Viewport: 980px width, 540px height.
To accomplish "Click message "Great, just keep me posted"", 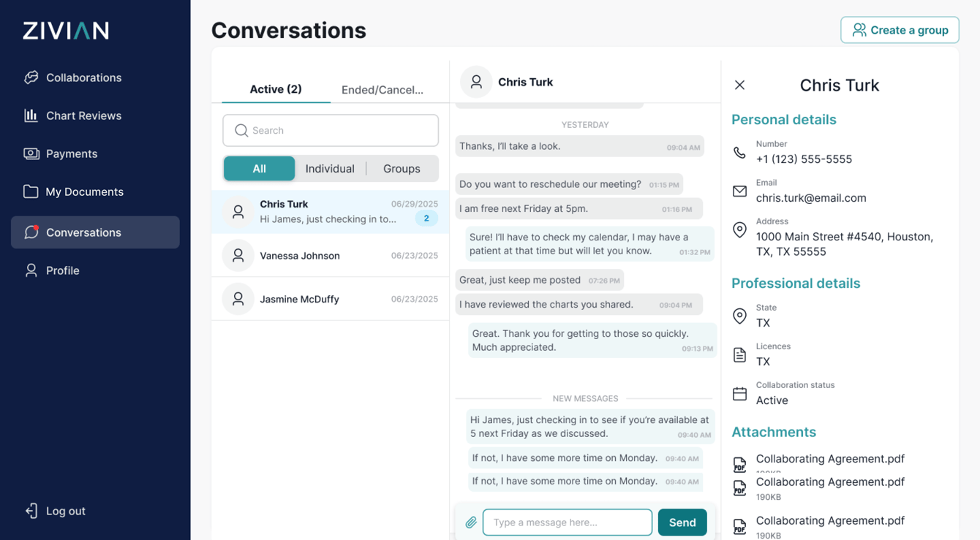I will [539, 280].
